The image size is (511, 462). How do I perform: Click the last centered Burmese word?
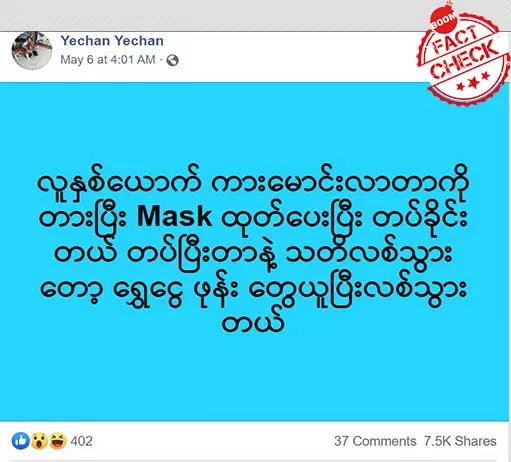point(253,323)
